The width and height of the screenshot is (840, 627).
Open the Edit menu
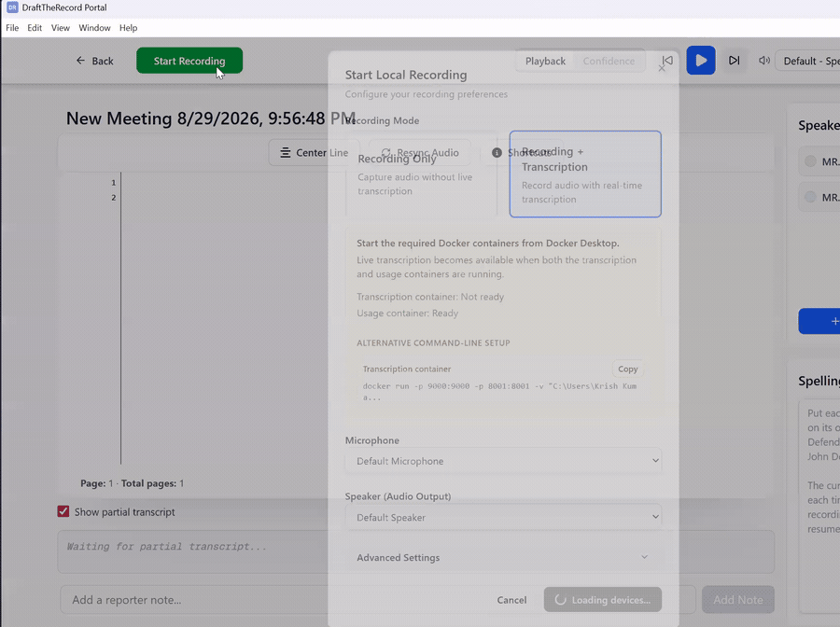(x=35, y=28)
